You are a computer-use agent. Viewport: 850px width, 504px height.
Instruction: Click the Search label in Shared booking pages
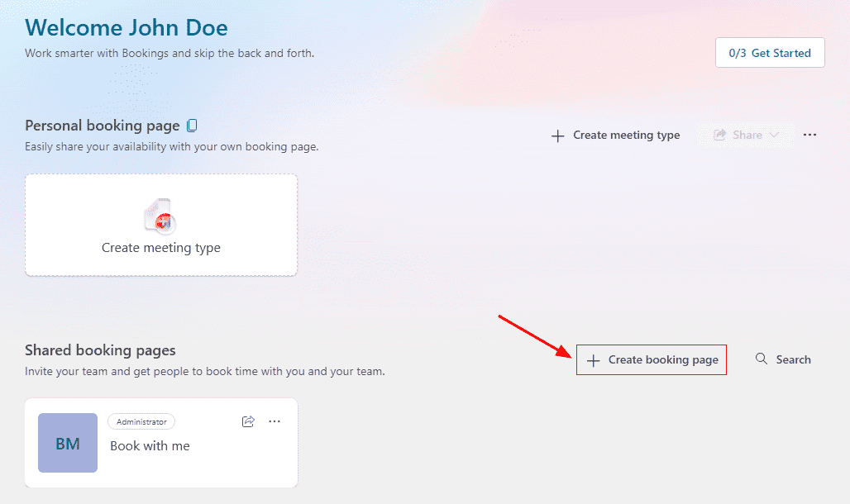pos(793,359)
